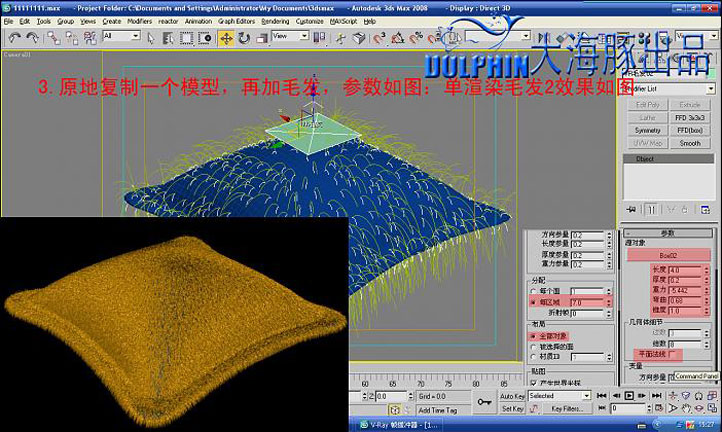Activate the Select and Move tool

(x=226, y=38)
